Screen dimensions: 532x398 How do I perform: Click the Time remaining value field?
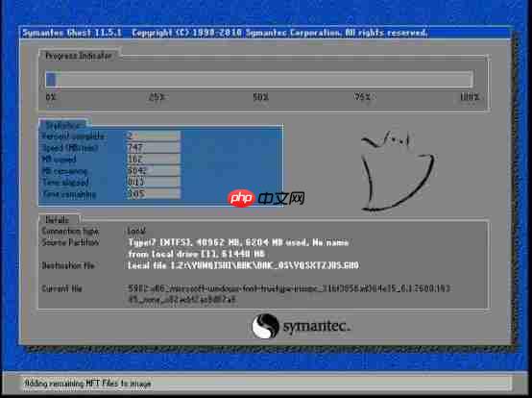pyautogui.click(x=154, y=194)
